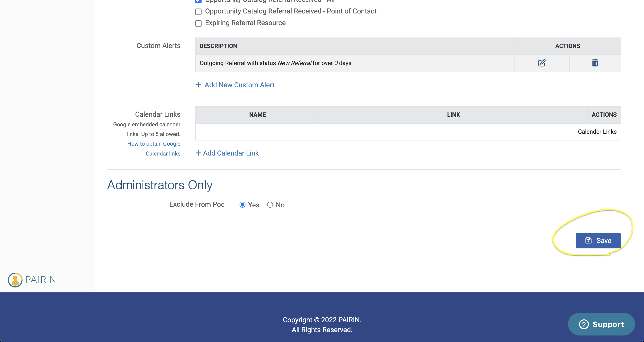This screenshot has height=342, width=644.
Task: Click the DESCRIPTION column header
Action: pos(218,46)
